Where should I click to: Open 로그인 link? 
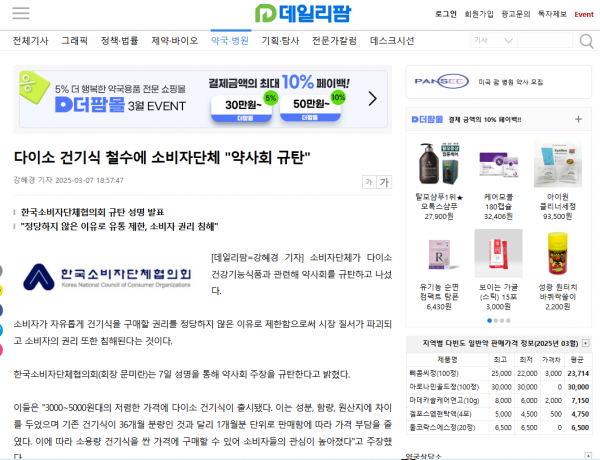point(446,14)
